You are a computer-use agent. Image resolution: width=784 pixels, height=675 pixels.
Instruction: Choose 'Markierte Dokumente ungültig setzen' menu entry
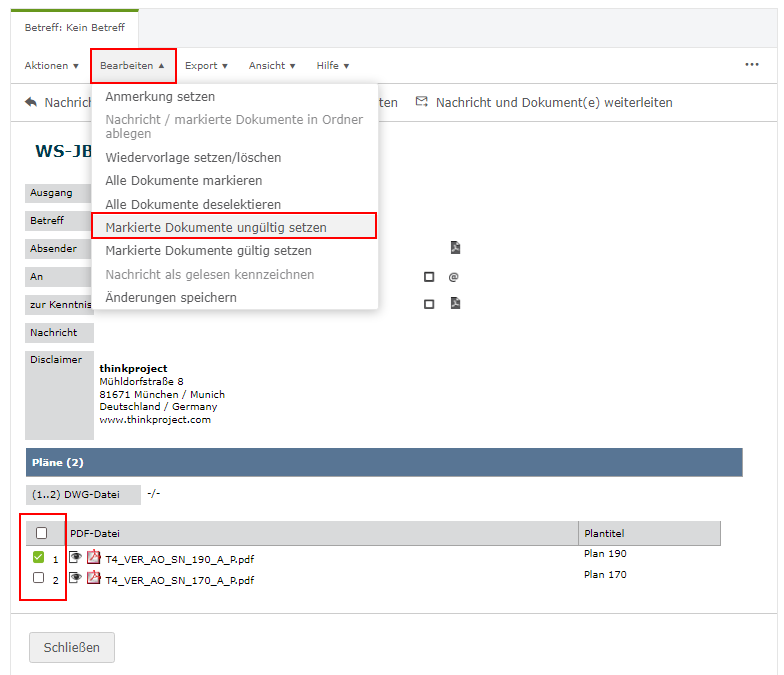(216, 227)
